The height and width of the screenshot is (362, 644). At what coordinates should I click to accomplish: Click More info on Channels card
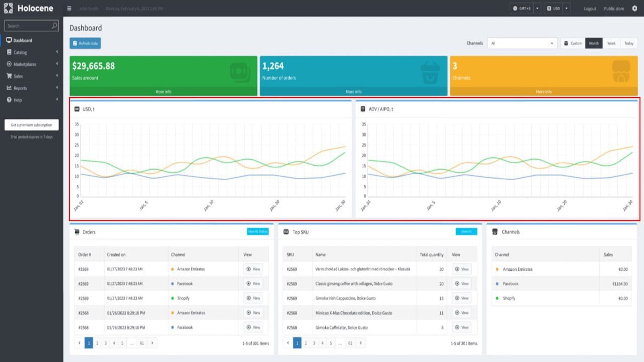coord(544,92)
